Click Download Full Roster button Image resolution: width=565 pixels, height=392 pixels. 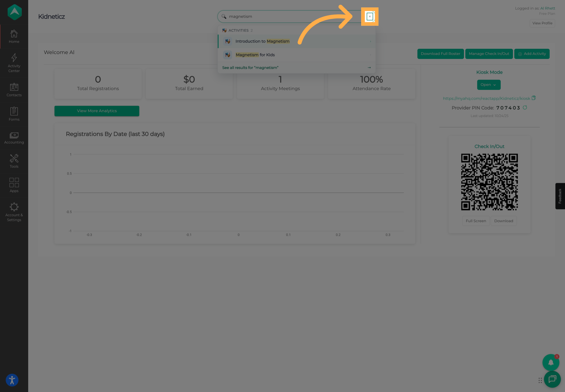[x=440, y=54]
